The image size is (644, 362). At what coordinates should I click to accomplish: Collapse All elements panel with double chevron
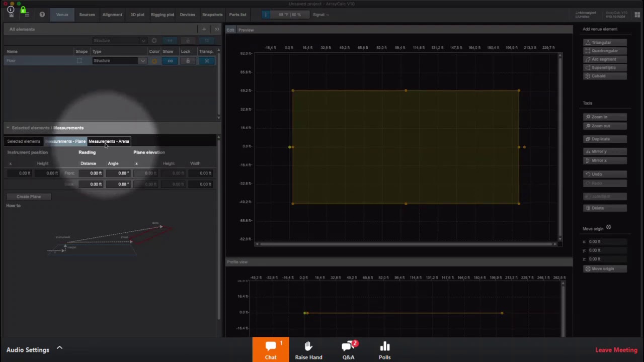[217, 29]
